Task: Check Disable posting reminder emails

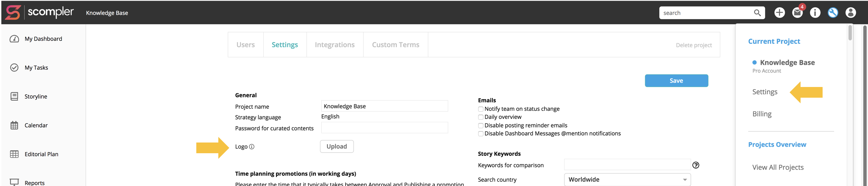Action: (x=480, y=125)
